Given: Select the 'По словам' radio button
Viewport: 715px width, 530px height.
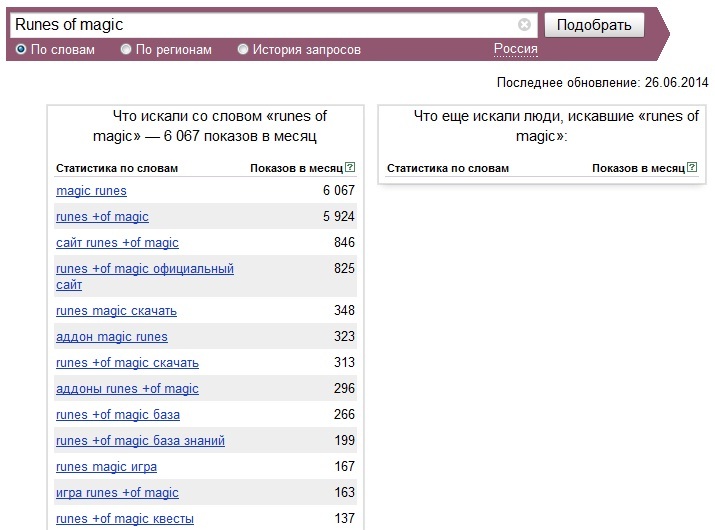Looking at the screenshot, I should (x=21, y=49).
